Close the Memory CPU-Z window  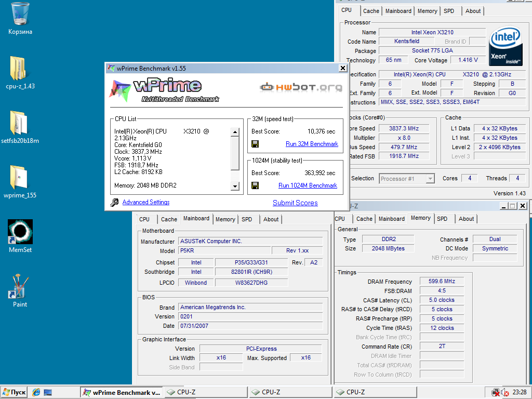tap(523, 206)
